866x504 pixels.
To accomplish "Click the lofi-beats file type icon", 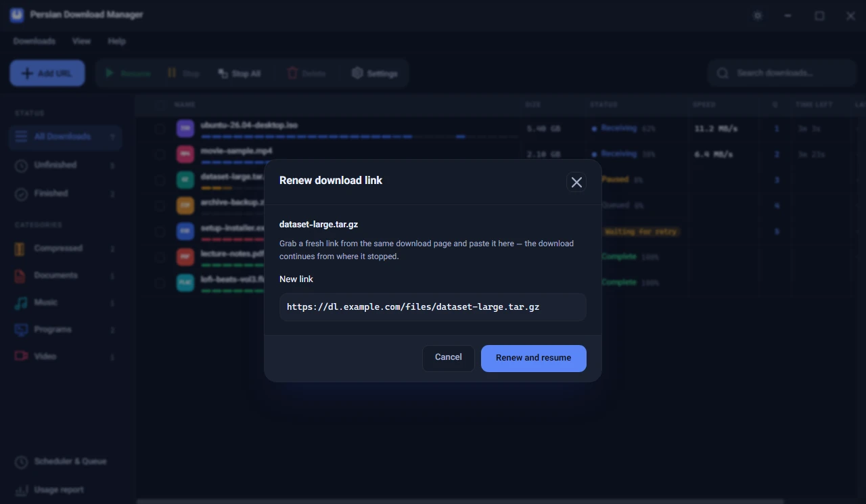I will (x=185, y=283).
